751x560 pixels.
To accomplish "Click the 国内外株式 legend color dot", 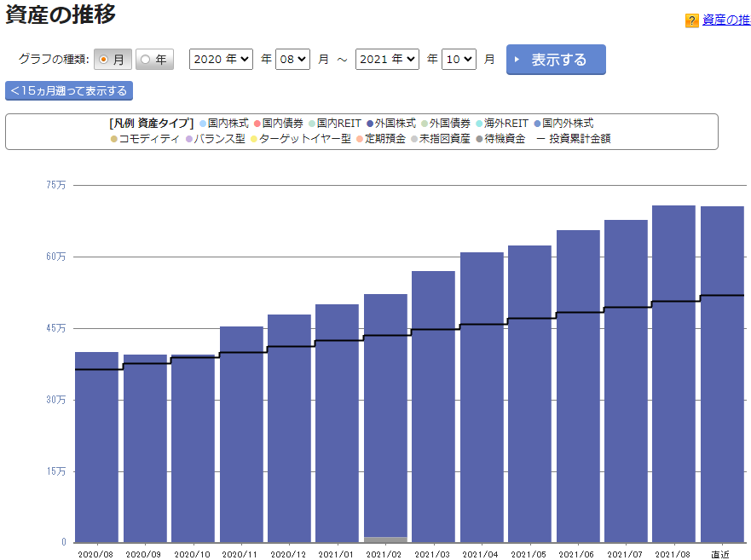I will coord(537,124).
